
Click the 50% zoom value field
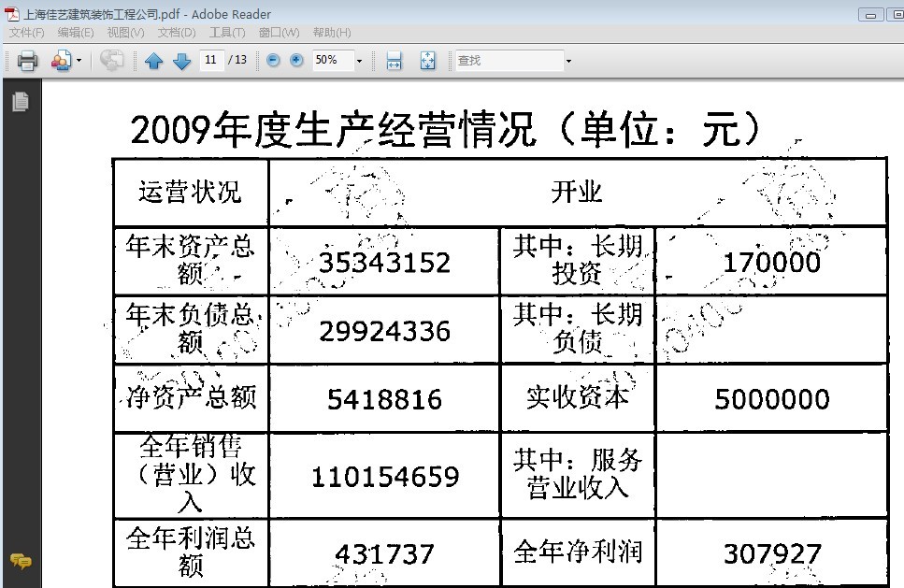point(331,60)
